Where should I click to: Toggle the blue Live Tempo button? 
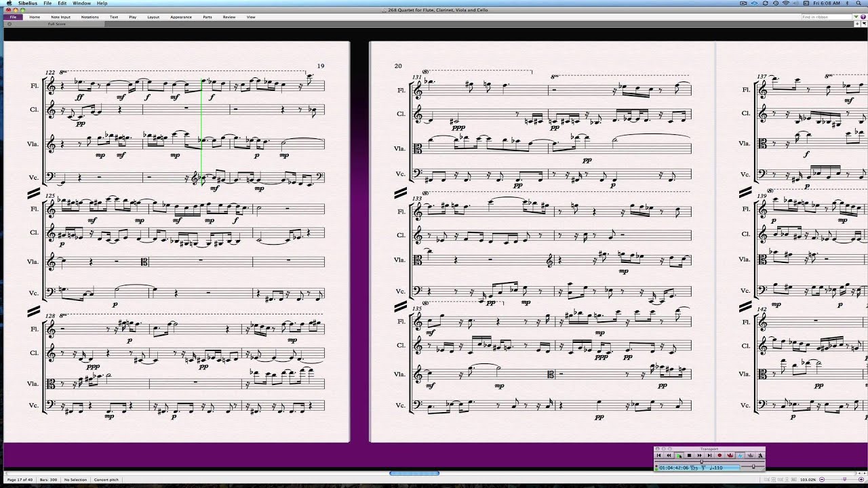click(740, 455)
